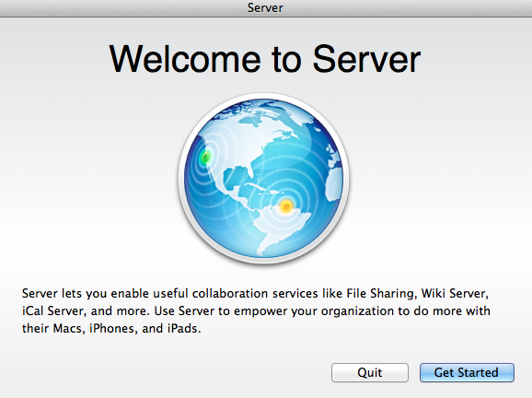
Task: Click the text line "their Macs, iPhones, and iPads."
Action: [111, 328]
